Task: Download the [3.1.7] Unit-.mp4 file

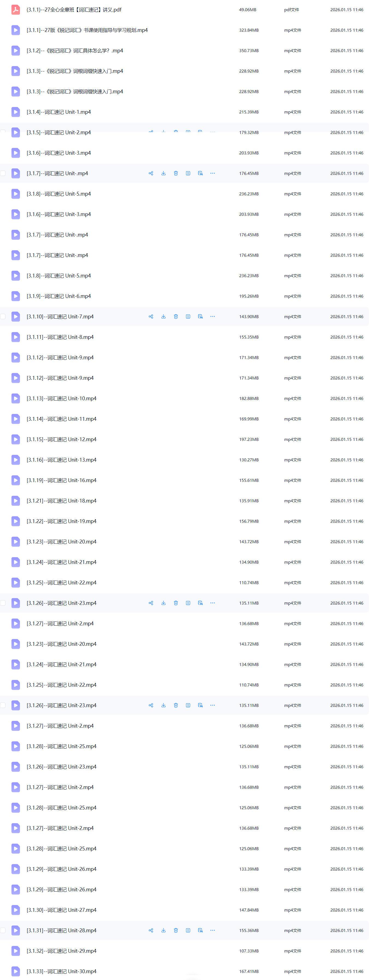Action: click(163, 174)
